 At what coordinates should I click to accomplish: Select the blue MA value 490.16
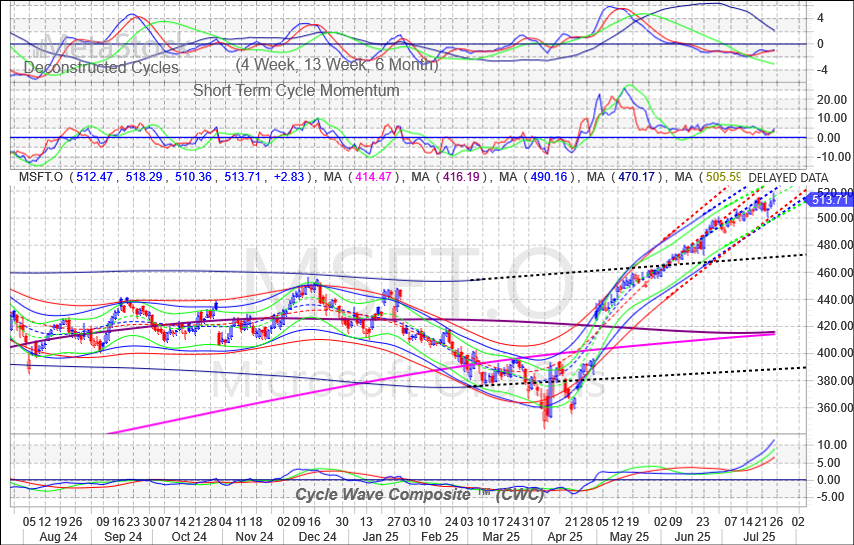548,177
